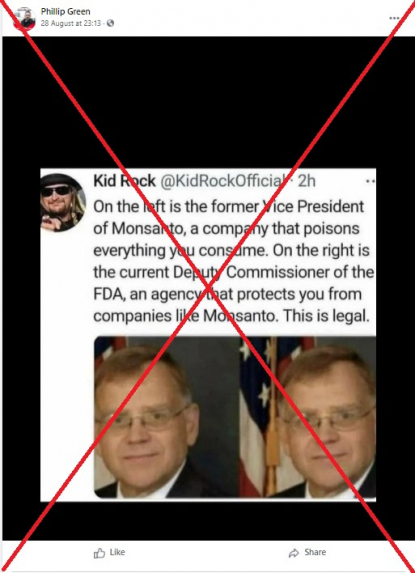Open the tweet's more options dots
415x573 pixels.
tap(370, 181)
